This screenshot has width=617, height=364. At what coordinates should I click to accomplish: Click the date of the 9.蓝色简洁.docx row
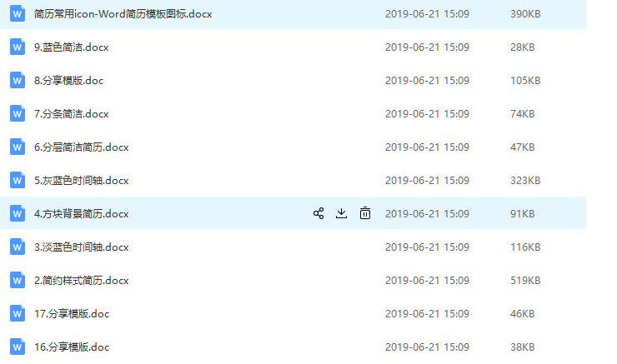pos(427,47)
